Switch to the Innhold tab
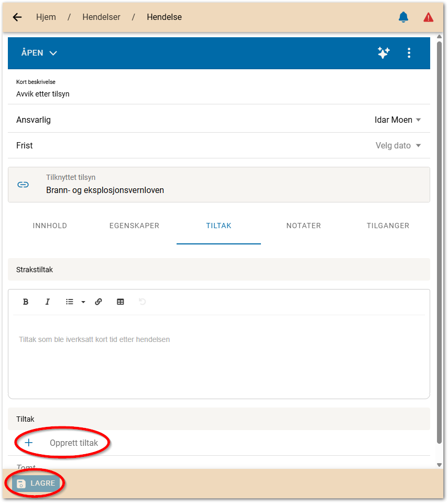448x503 pixels. pyautogui.click(x=50, y=226)
